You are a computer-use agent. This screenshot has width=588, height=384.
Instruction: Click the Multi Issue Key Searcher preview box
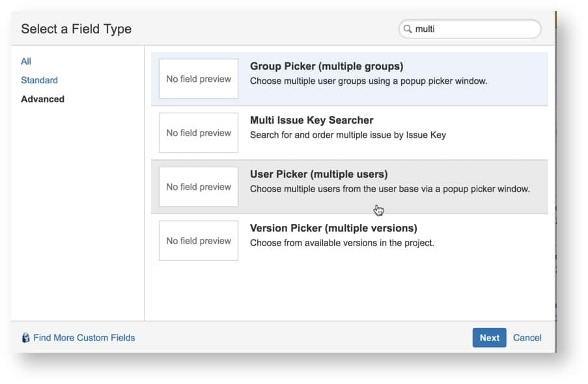[198, 132]
